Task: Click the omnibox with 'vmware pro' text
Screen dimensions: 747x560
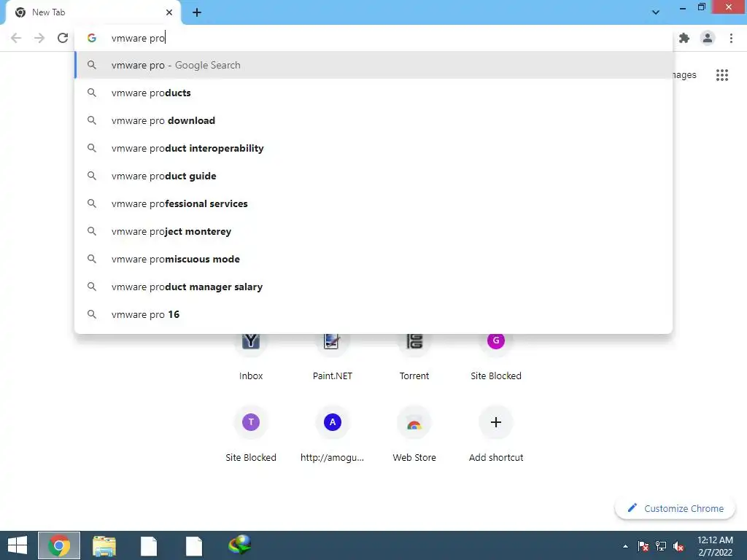Action: (373, 38)
